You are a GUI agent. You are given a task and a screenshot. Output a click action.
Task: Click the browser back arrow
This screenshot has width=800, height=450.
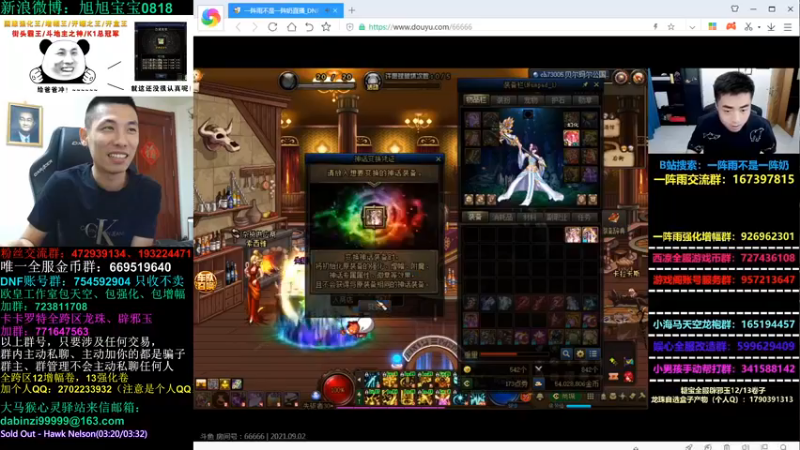[238, 27]
